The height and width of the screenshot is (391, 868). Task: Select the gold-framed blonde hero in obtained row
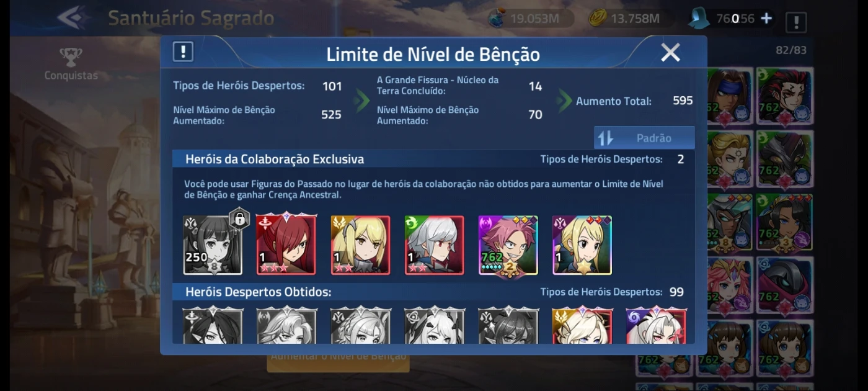pos(582,326)
